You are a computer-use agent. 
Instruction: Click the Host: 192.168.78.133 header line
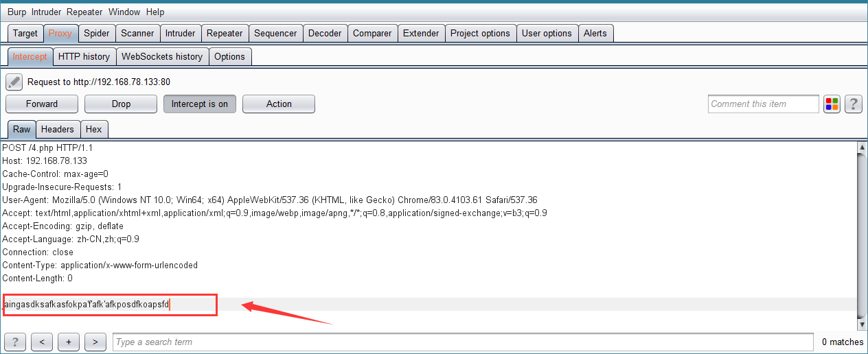(45, 161)
